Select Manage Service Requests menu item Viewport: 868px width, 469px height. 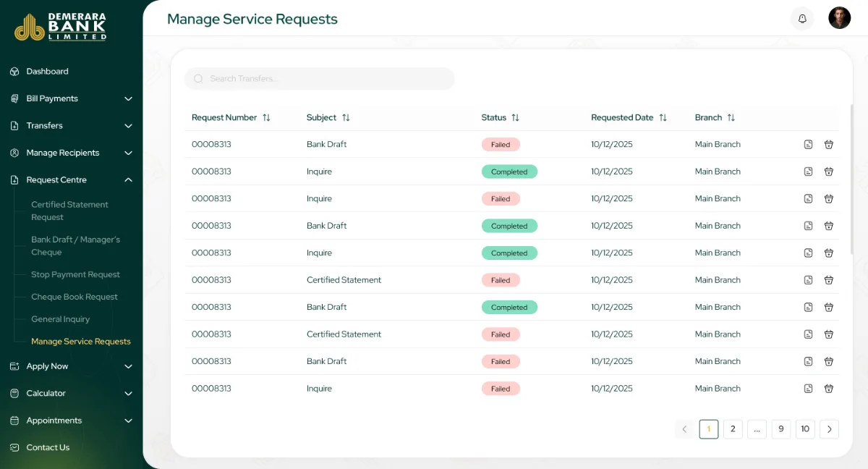pos(81,342)
